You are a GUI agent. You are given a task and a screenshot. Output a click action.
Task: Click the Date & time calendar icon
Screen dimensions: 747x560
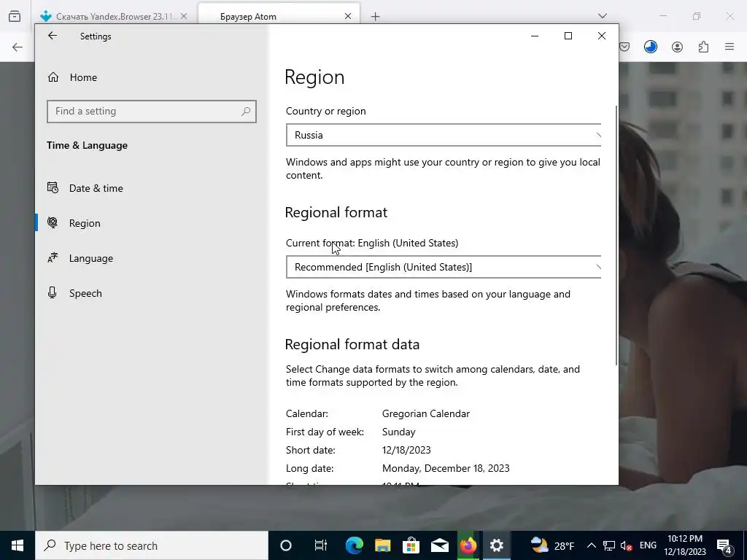[x=53, y=187]
